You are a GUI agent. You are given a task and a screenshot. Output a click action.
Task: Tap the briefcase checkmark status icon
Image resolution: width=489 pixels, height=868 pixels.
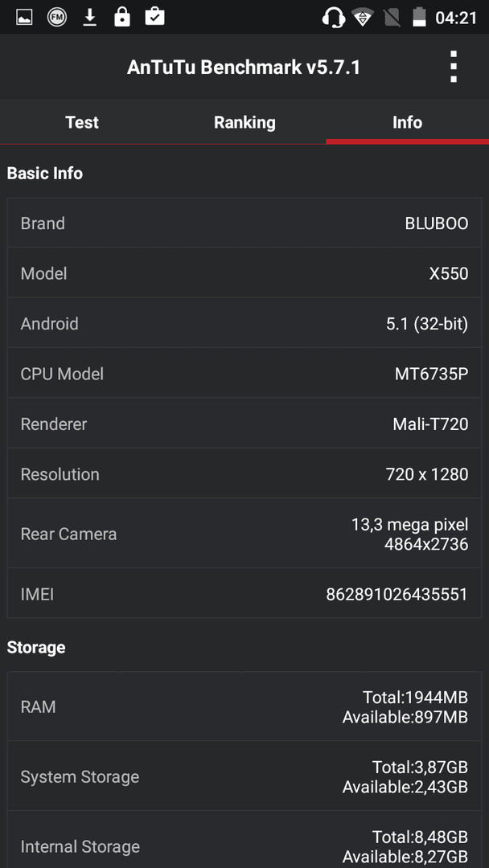154,17
